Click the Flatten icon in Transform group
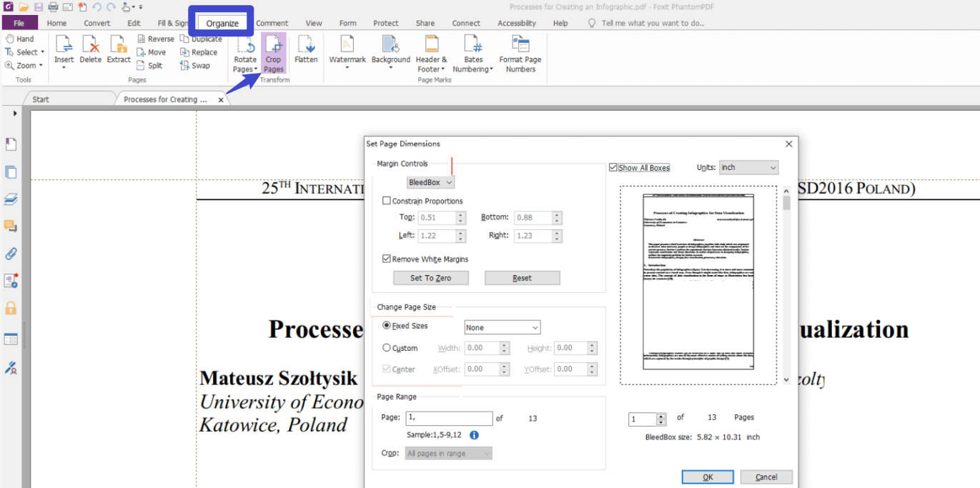This screenshot has width=980, height=488. (306, 51)
